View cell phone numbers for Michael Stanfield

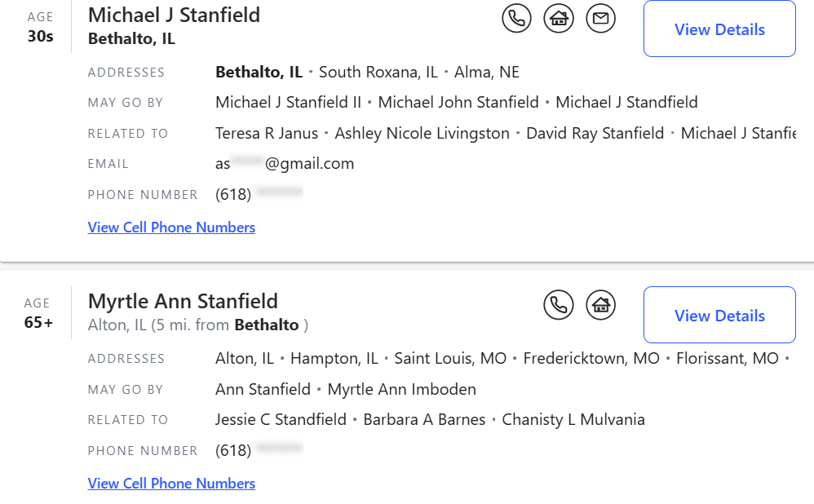171,228
